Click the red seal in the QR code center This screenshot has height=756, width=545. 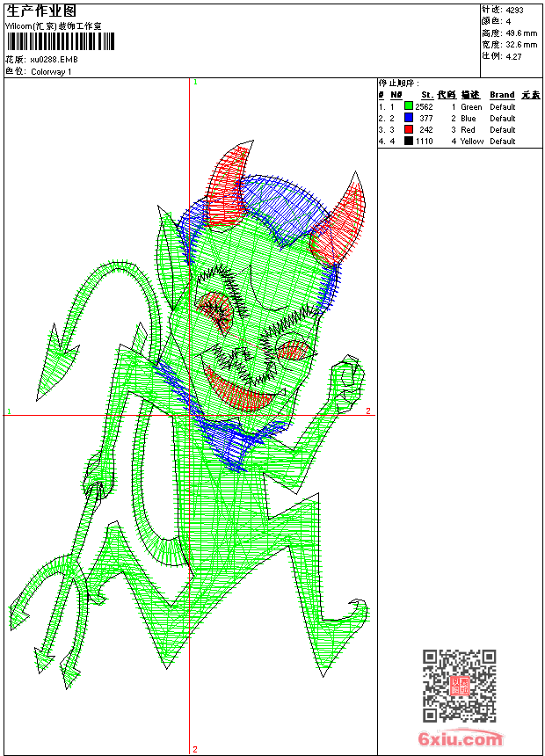459,686
